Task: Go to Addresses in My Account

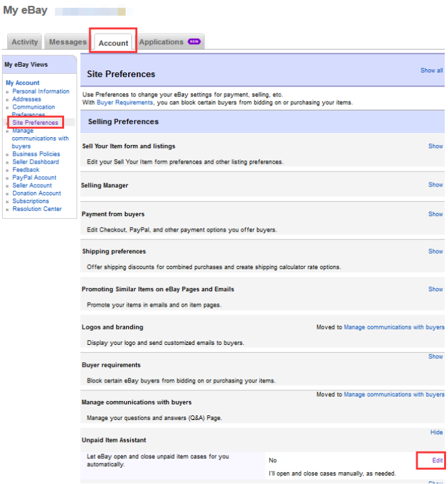Action: point(27,99)
